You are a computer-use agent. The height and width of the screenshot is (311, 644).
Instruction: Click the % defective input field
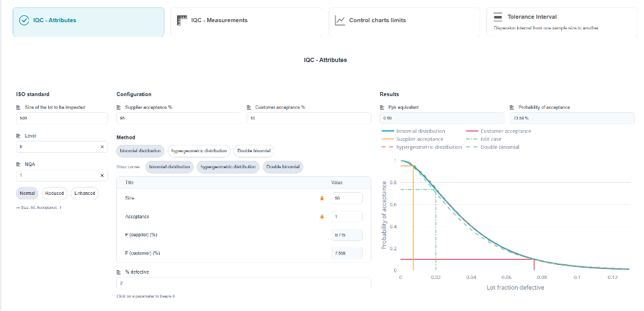[244, 283]
